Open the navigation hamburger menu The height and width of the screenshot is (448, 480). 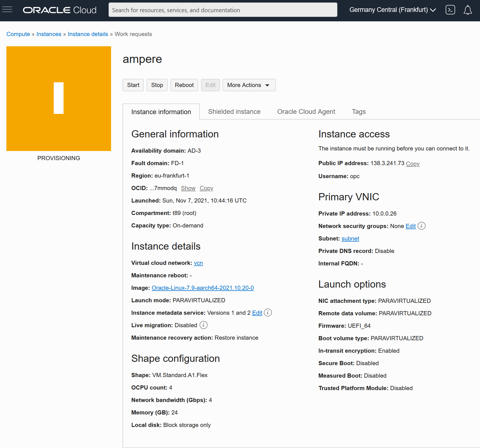[x=7, y=9]
